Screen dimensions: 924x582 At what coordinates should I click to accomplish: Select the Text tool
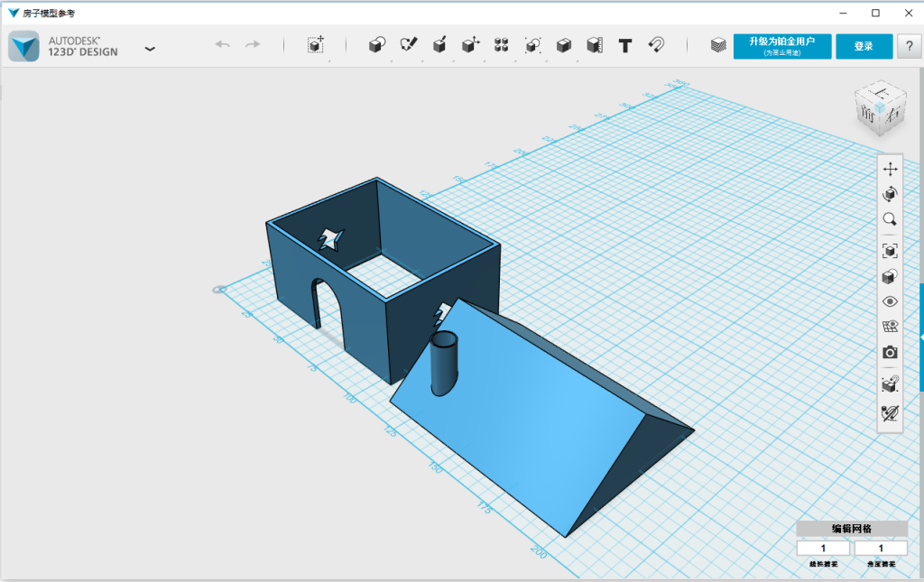click(624, 45)
